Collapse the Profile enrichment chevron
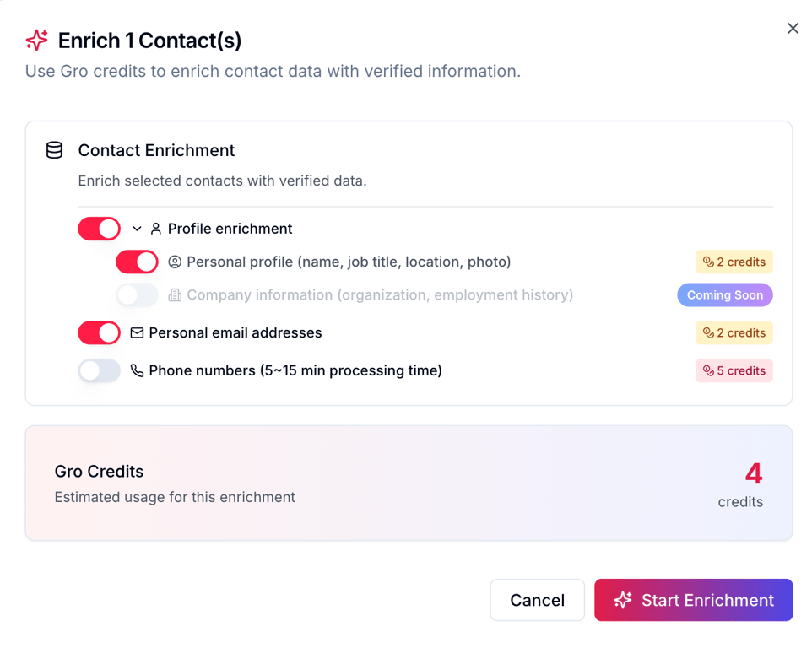This screenshot has width=812, height=648. (137, 229)
